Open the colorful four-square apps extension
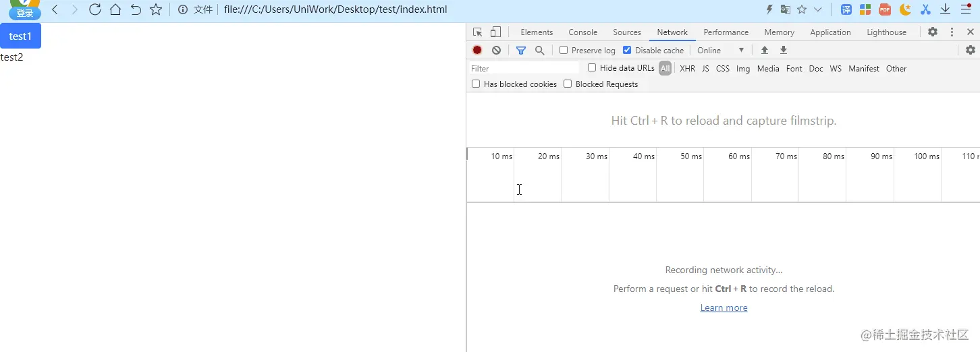Image resolution: width=980 pixels, height=352 pixels. [x=865, y=9]
